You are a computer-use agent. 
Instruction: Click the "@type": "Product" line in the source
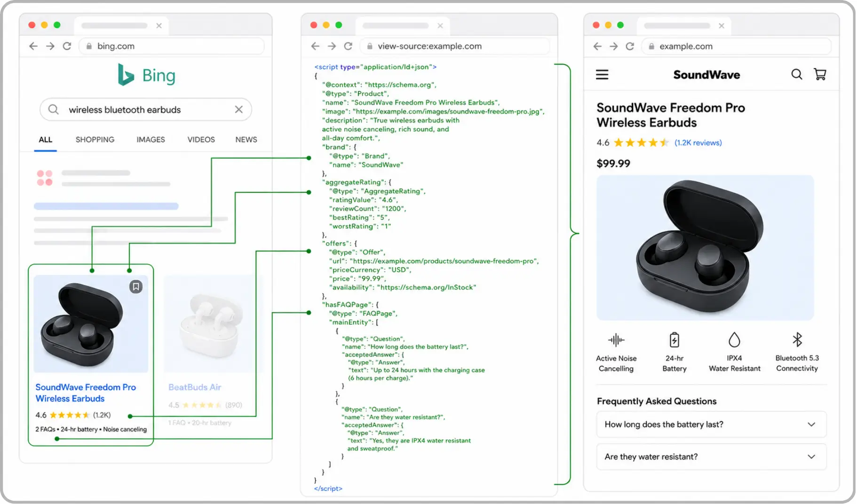click(x=355, y=94)
